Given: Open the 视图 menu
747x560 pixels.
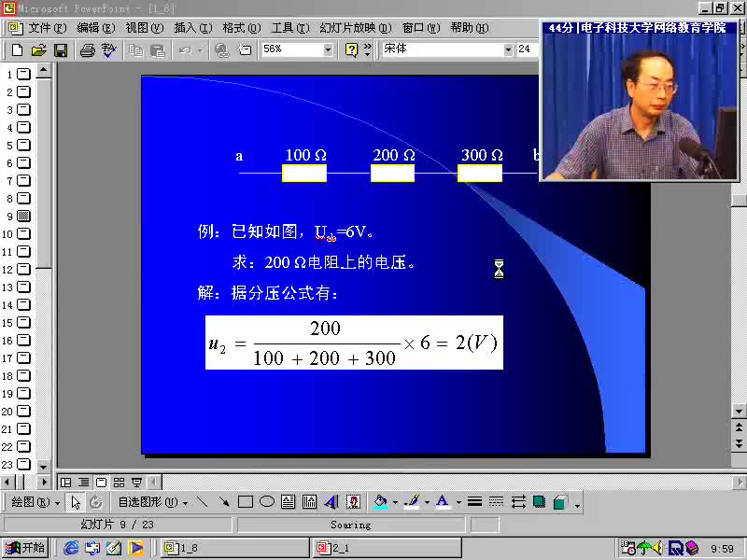Looking at the screenshot, I should click(145, 28).
